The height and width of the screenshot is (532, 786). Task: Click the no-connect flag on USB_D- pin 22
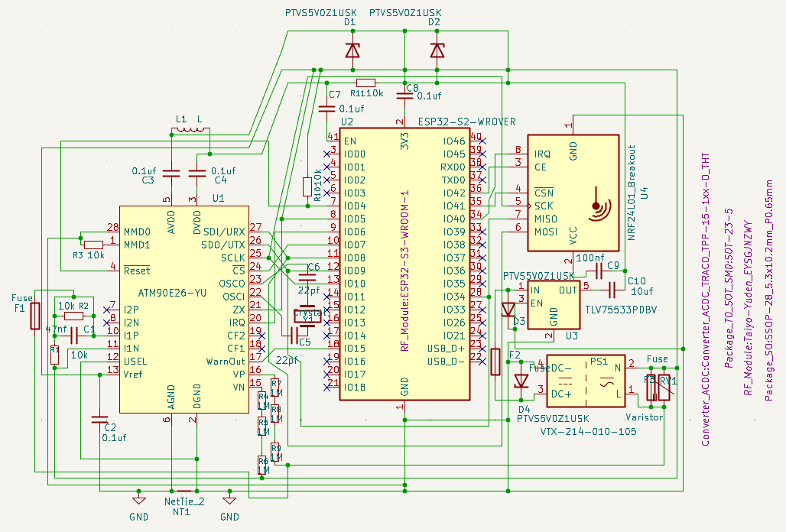click(482, 362)
